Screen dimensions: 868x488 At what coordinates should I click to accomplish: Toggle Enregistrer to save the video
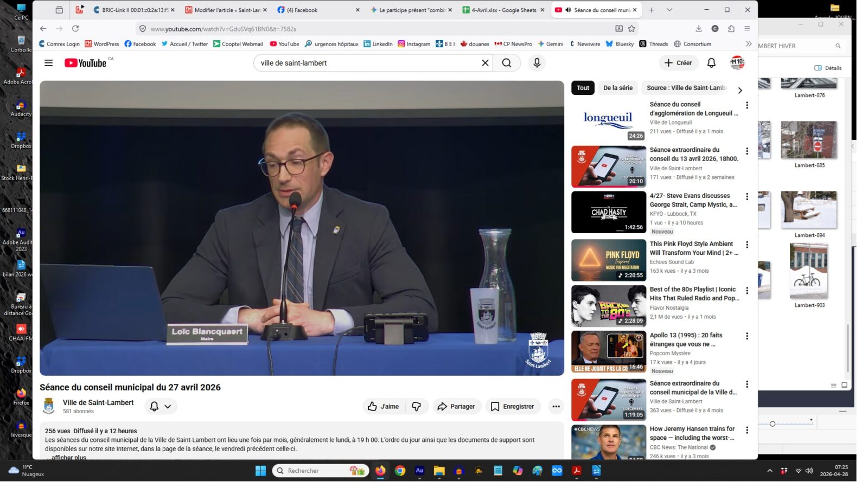coord(512,406)
